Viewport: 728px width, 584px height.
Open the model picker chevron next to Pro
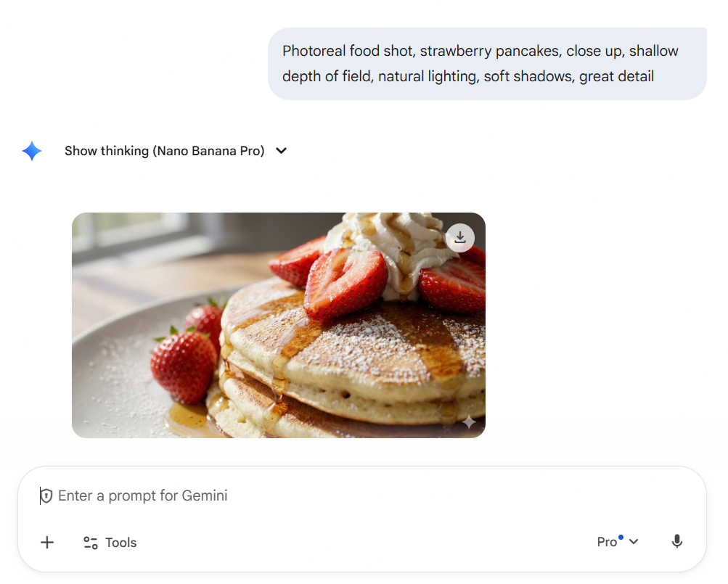[634, 542]
